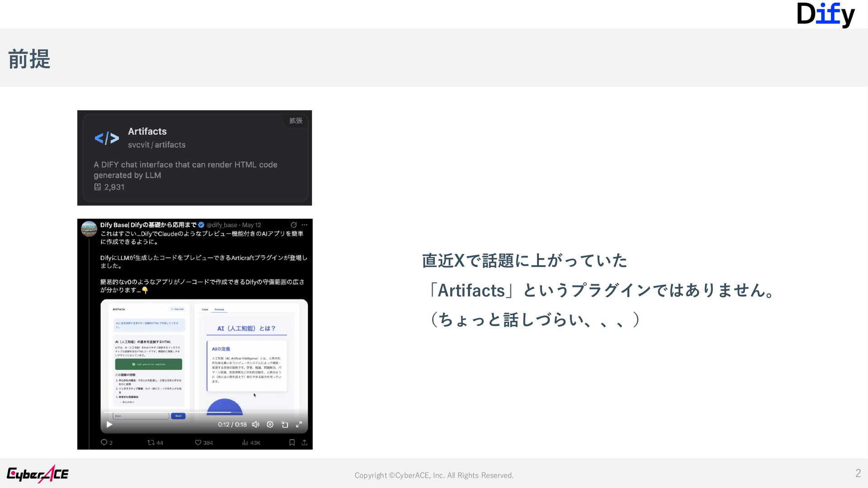Click the slide title 前提
Screen dimensions: 868x488
(x=29, y=59)
